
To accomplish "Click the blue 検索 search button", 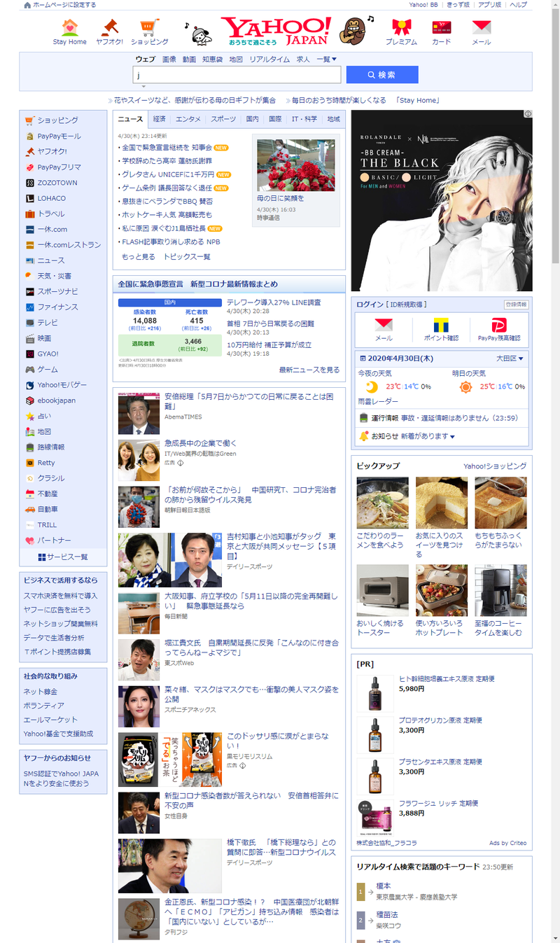I will (382, 75).
